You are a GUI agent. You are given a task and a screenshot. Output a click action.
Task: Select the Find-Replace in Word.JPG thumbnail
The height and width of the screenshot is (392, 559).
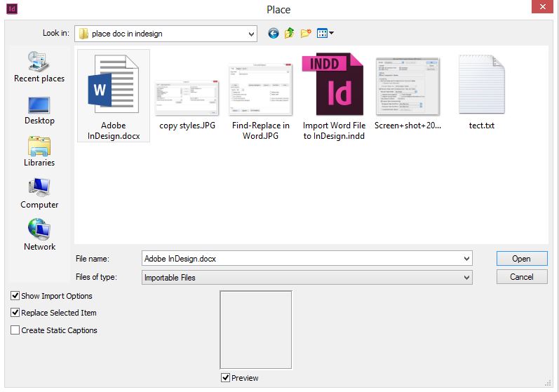click(260, 90)
